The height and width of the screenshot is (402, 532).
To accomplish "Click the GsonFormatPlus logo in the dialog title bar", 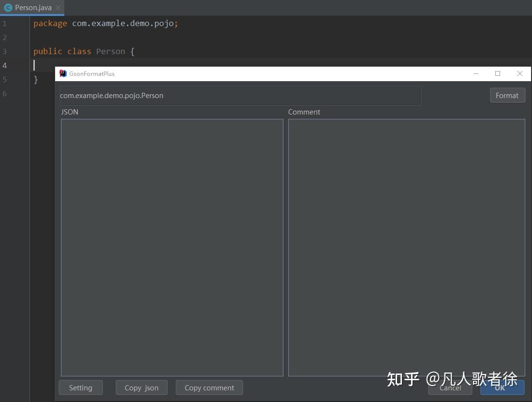I will pyautogui.click(x=62, y=73).
